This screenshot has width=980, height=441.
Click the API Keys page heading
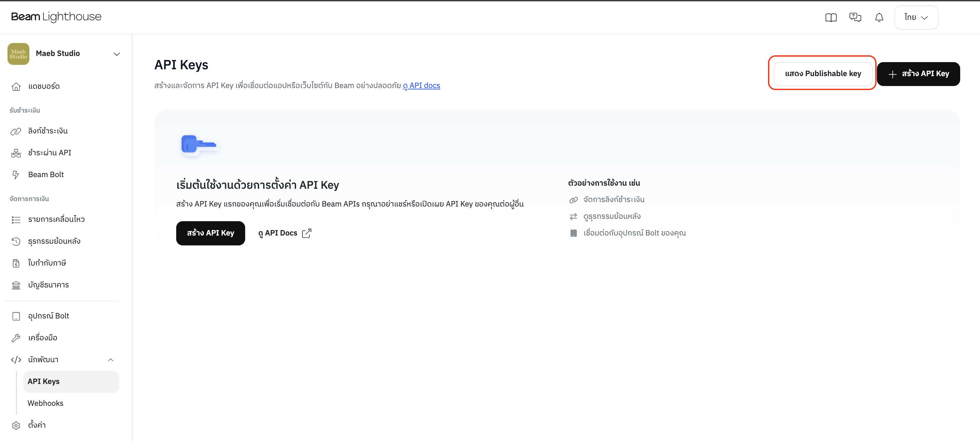pyautogui.click(x=181, y=65)
